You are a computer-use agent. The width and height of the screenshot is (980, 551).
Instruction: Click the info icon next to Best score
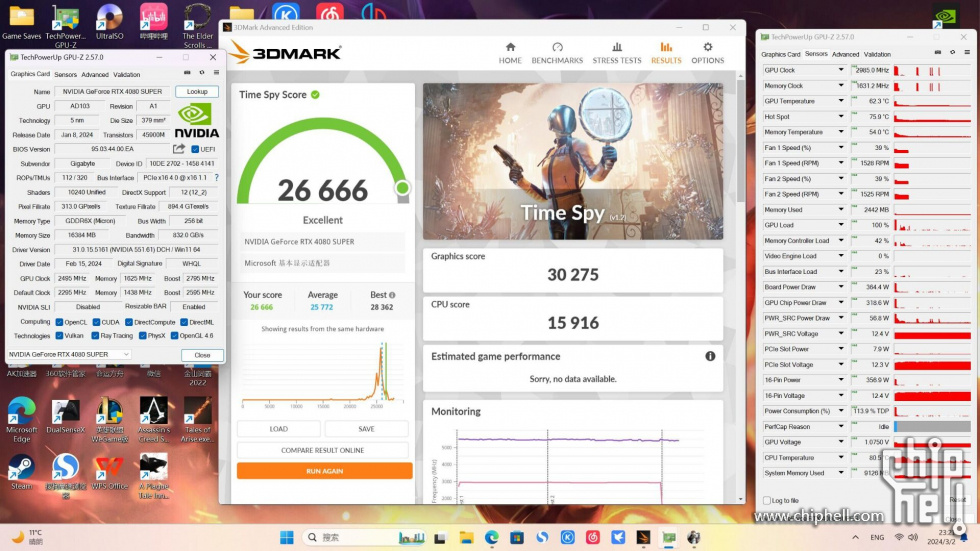392,295
